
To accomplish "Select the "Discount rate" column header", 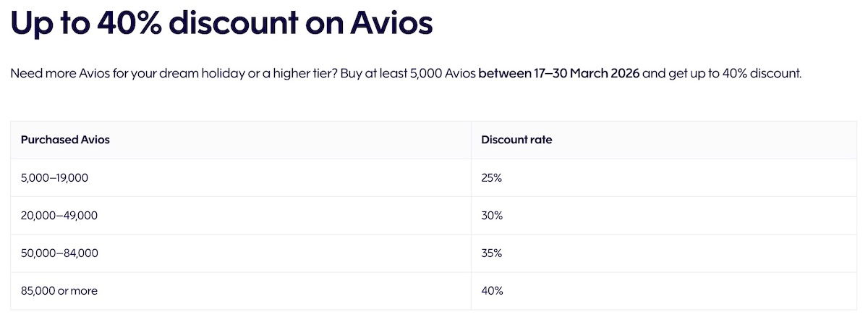I will [516, 140].
